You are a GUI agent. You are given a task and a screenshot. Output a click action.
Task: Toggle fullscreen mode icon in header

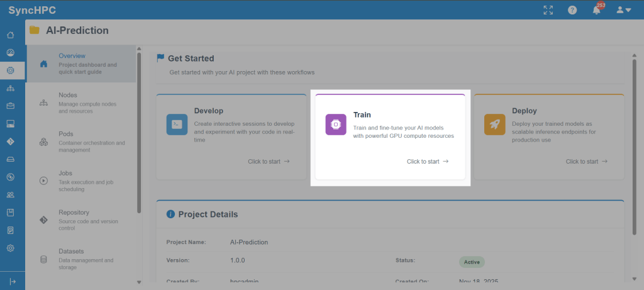548,10
